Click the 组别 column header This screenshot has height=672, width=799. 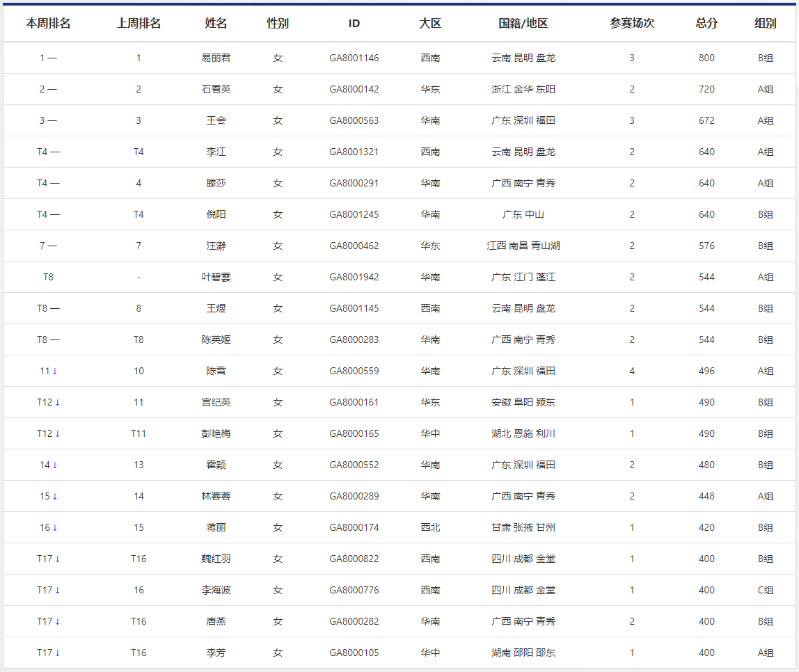[x=766, y=23]
